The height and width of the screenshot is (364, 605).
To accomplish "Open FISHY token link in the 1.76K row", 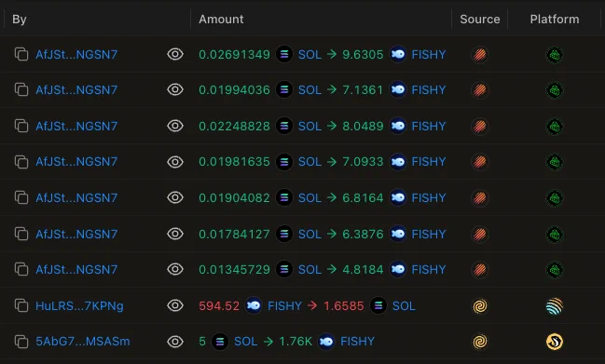I will tap(357, 342).
